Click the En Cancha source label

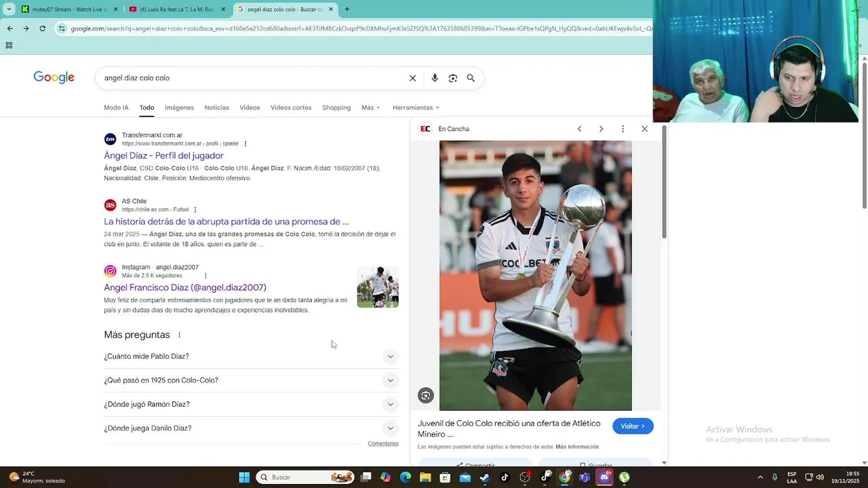click(454, 129)
